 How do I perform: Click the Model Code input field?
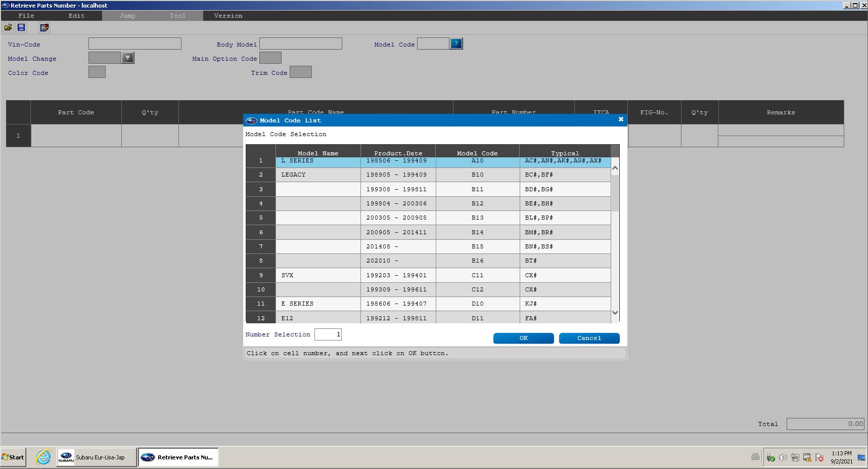click(433, 44)
